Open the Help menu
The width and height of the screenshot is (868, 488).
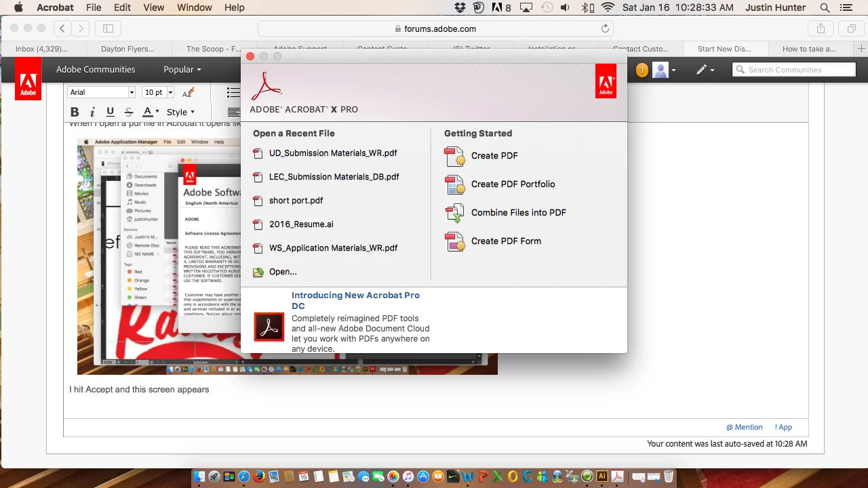point(235,7)
